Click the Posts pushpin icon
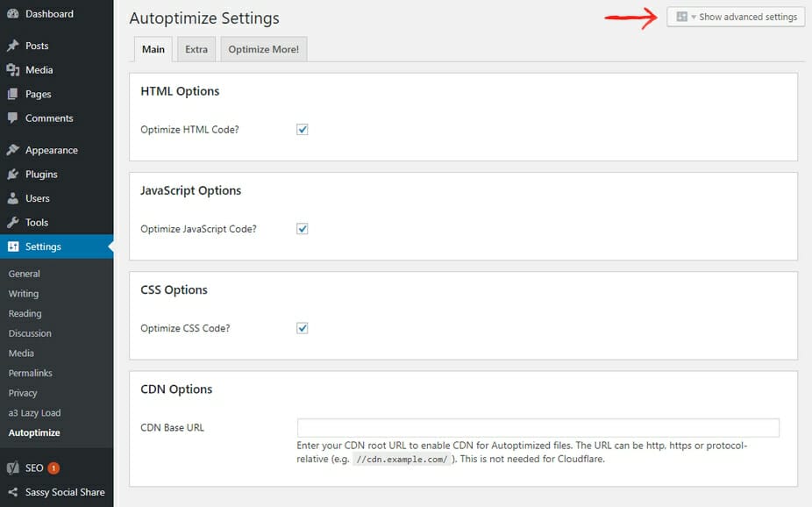The image size is (812, 507). [12, 46]
